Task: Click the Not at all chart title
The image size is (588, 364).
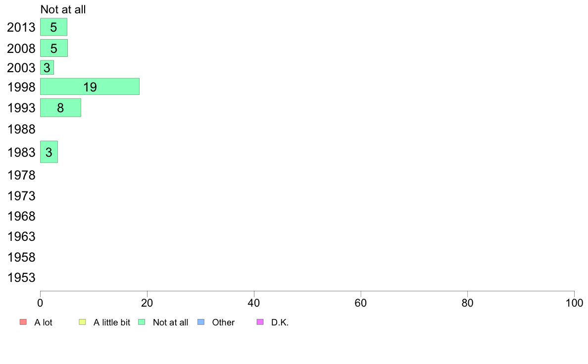Action: [x=63, y=9]
